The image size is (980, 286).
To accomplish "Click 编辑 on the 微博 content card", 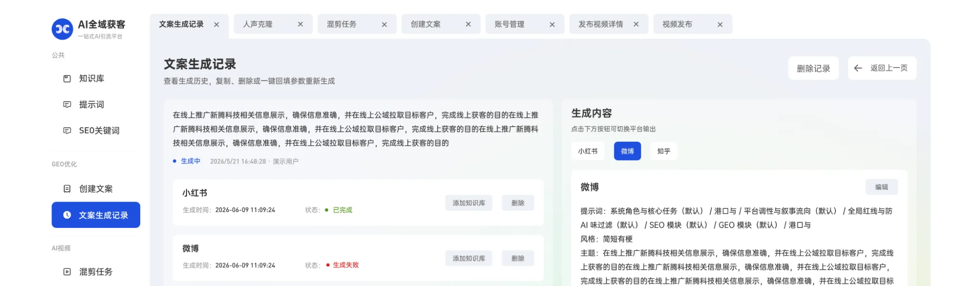I will pyautogui.click(x=882, y=187).
